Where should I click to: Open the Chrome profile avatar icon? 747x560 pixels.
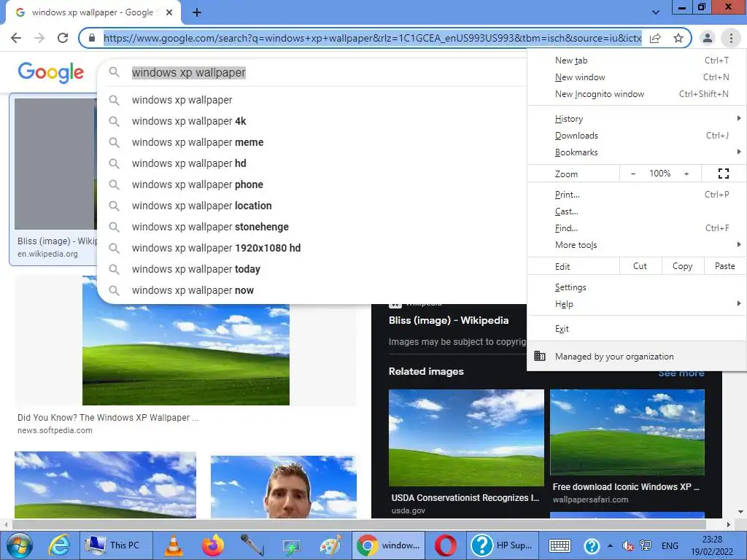tap(708, 38)
